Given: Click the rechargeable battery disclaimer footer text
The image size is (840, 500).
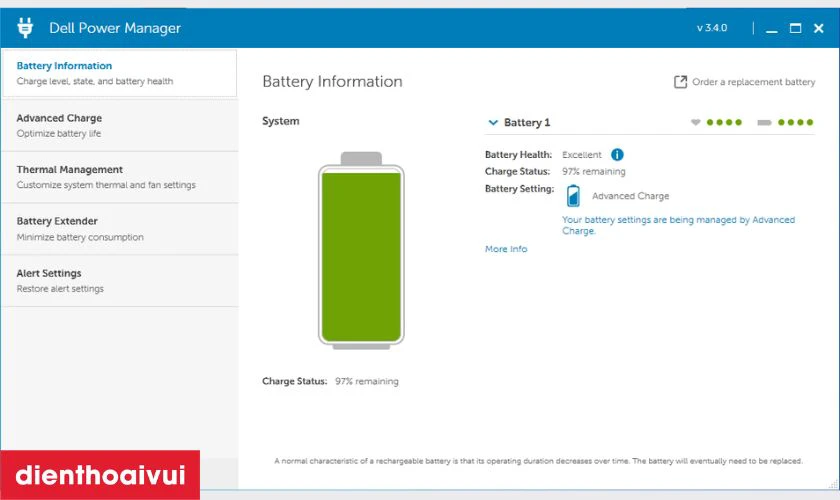Looking at the screenshot, I should (538, 461).
